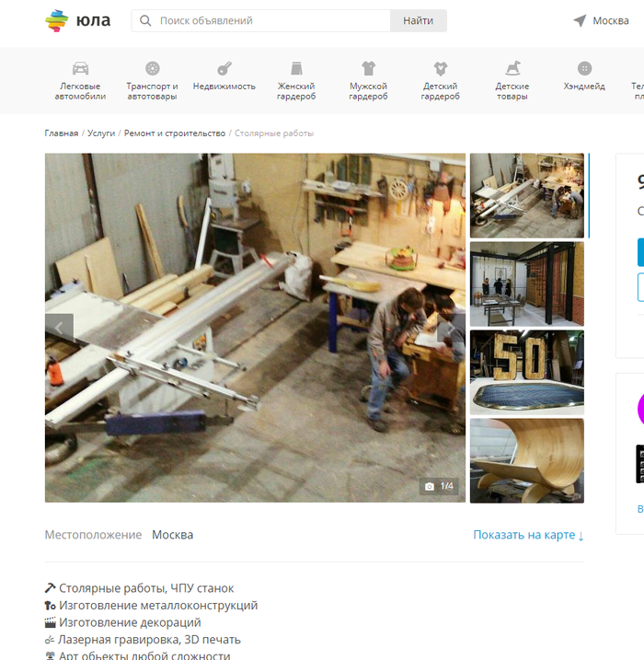Viewport: 644px width, 660px height.
Task: Go to Главная breadcrumb link
Action: 62,133
